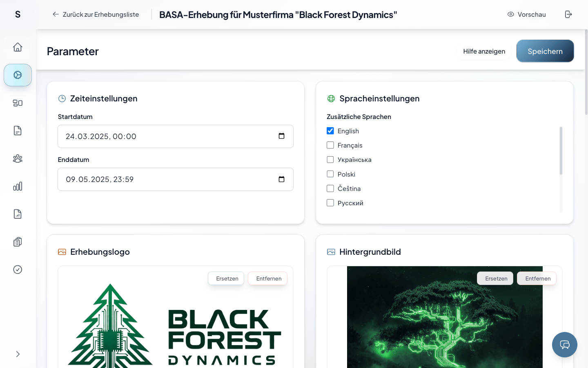The width and height of the screenshot is (588, 368).
Task: Open the Startdatum calendar picker
Action: (x=281, y=136)
